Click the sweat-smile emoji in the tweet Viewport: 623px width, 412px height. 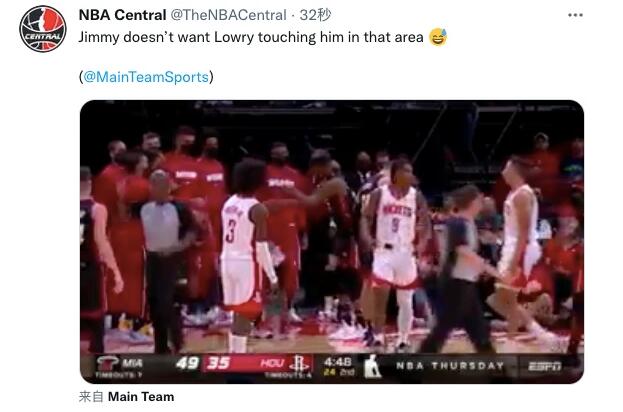coord(438,37)
